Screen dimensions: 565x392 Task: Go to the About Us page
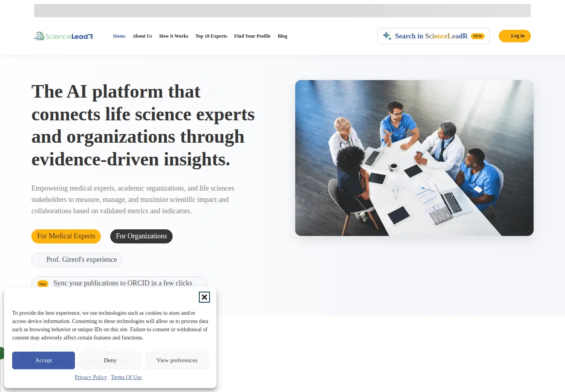click(x=142, y=36)
